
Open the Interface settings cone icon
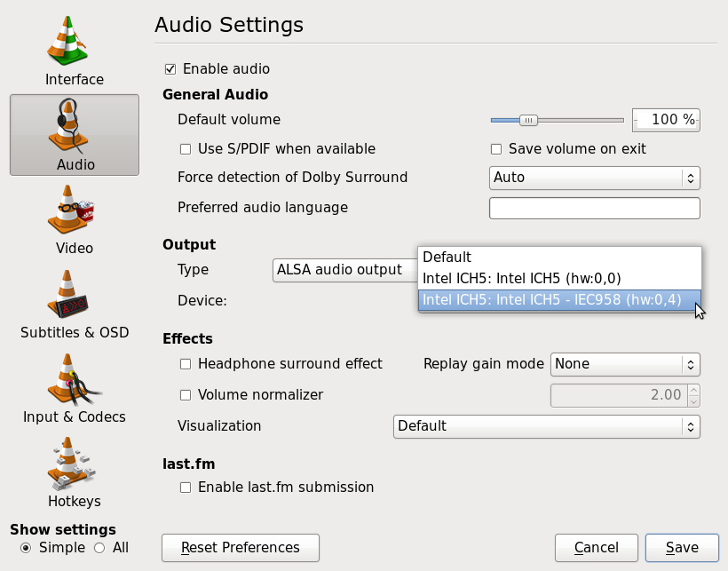pyautogui.click(x=67, y=40)
